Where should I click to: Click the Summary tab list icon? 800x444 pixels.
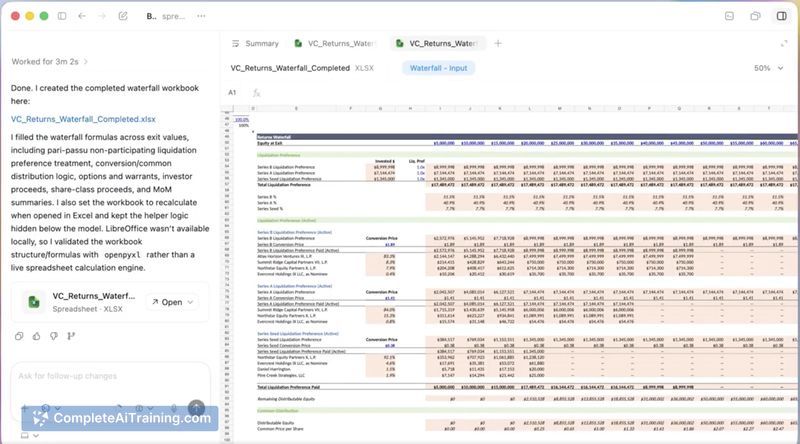coord(236,44)
